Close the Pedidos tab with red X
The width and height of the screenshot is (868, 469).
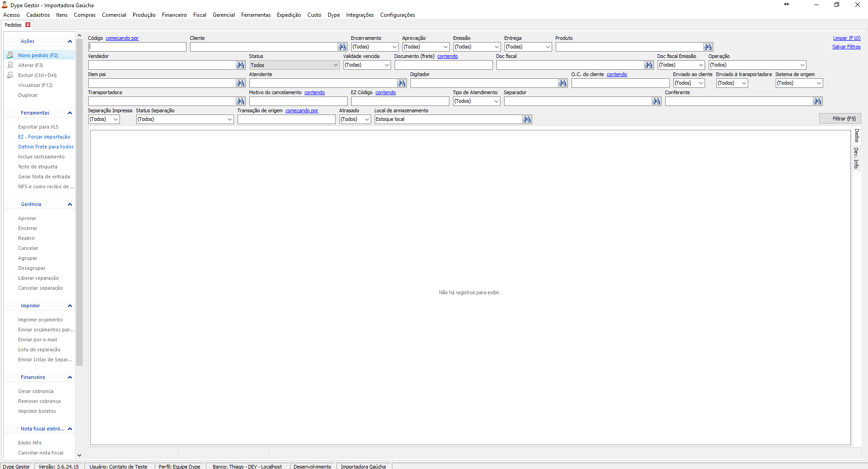point(28,25)
